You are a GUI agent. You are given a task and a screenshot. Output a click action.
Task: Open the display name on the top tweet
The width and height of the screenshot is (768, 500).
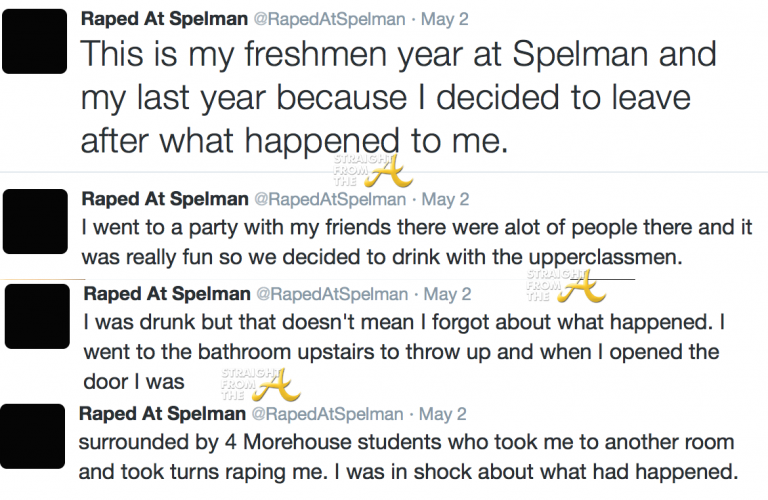[148, 18]
